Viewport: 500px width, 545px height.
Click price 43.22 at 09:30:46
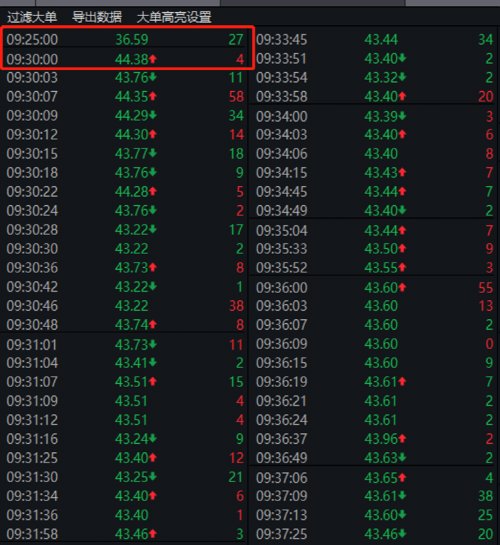pos(132,306)
